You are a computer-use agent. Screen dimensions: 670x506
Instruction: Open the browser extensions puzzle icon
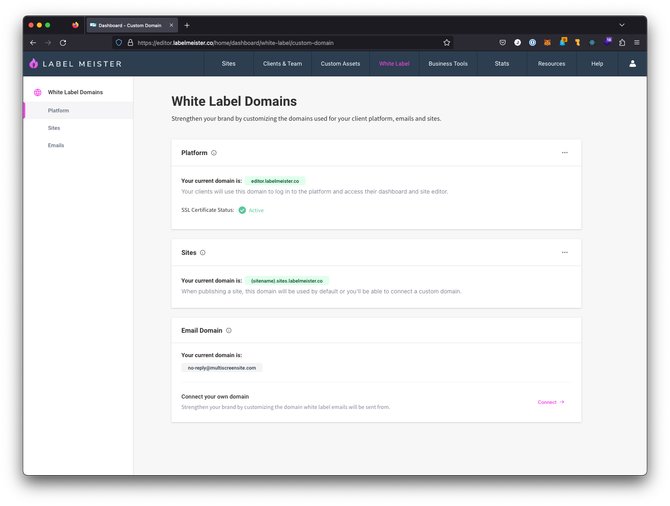coord(622,43)
